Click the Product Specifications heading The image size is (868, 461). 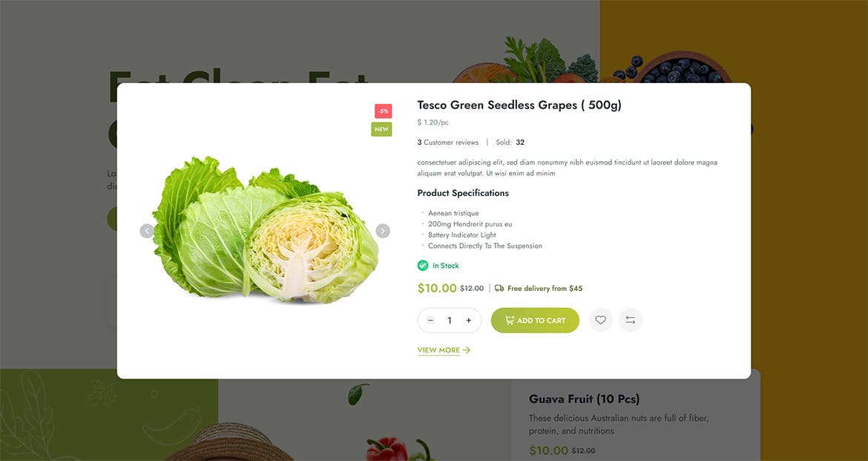[463, 193]
